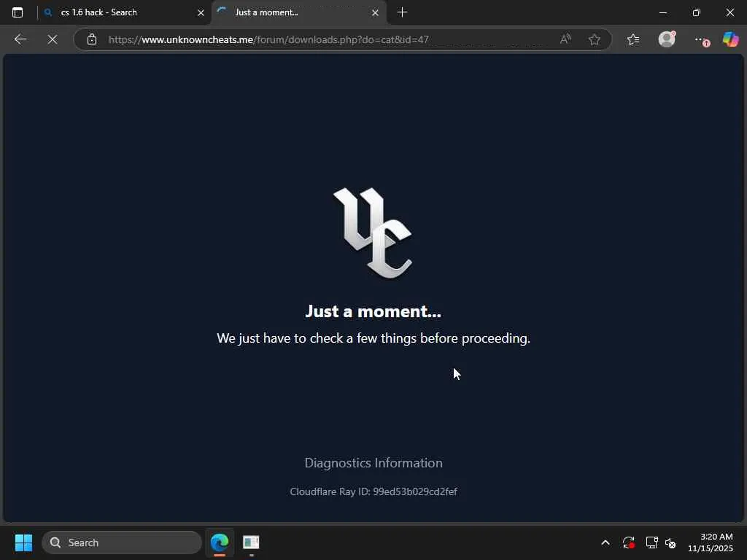The width and height of the screenshot is (747, 560).
Task: Open the tab actions menu icon
Action: 18,12
